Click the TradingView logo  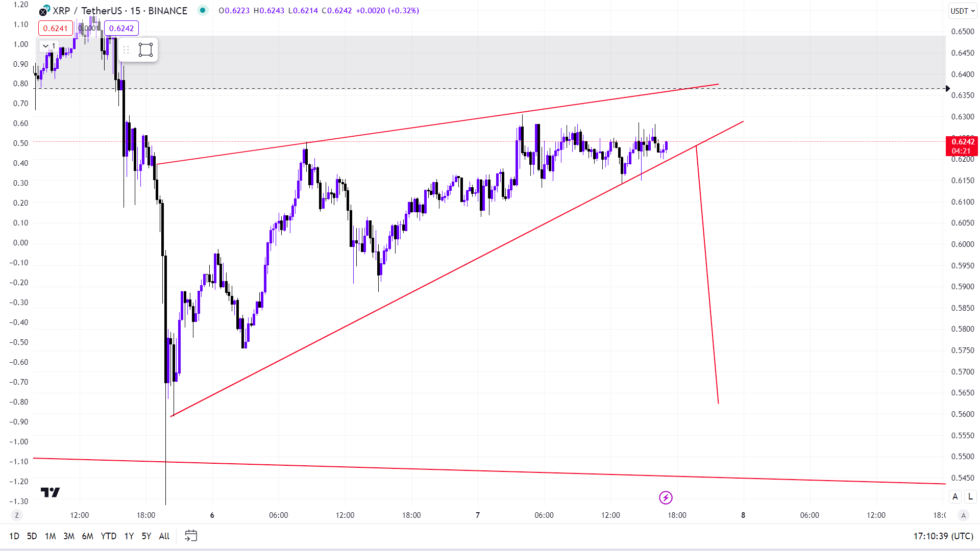pyautogui.click(x=50, y=492)
